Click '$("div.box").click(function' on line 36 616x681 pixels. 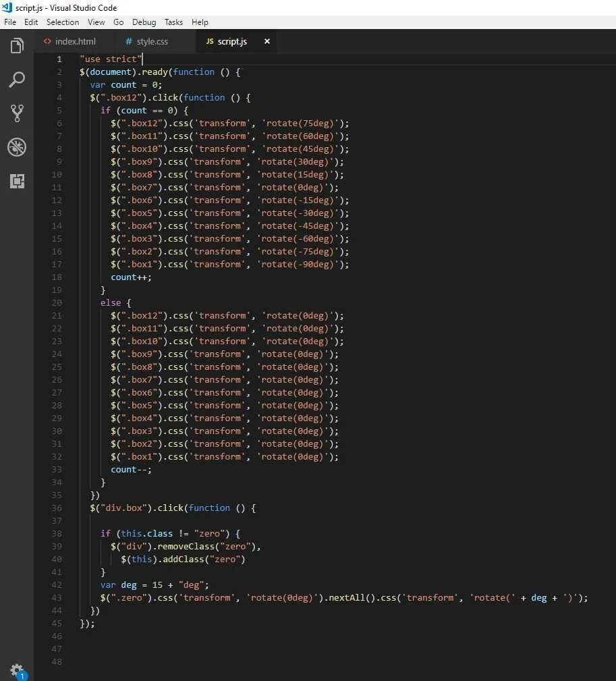coord(160,508)
